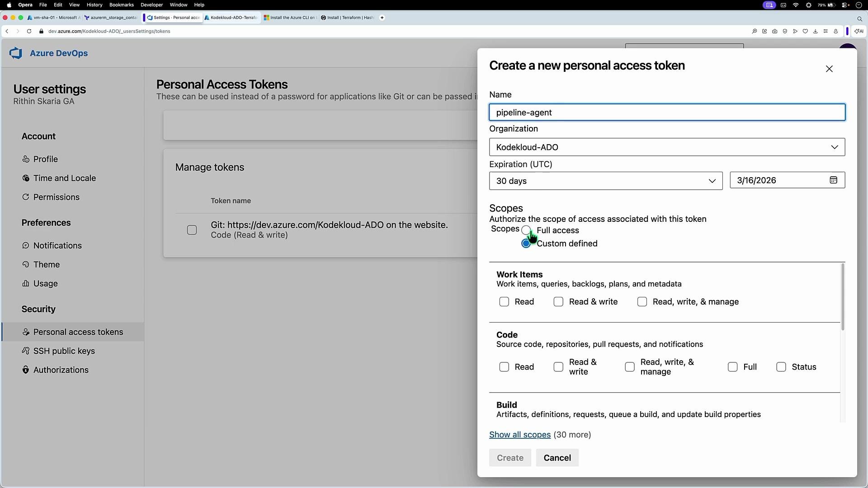Click the edit page icon in address bar
This screenshot has height=488, width=868.
[764, 31]
